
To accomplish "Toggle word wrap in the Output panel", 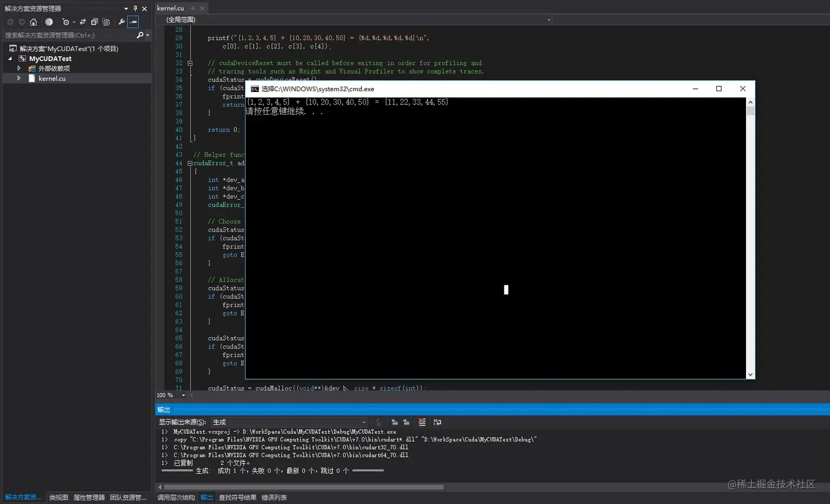I will coord(438,422).
